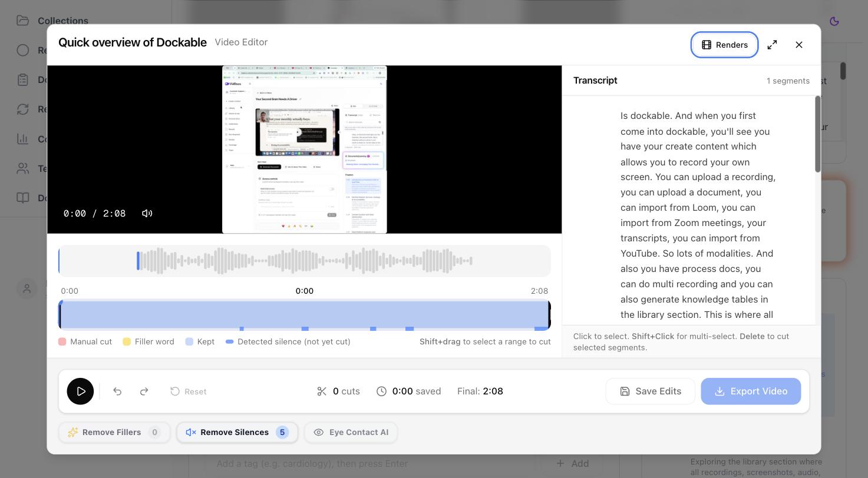Click the video preview thumbnail
This screenshot has height=478, width=868.
(x=304, y=150)
